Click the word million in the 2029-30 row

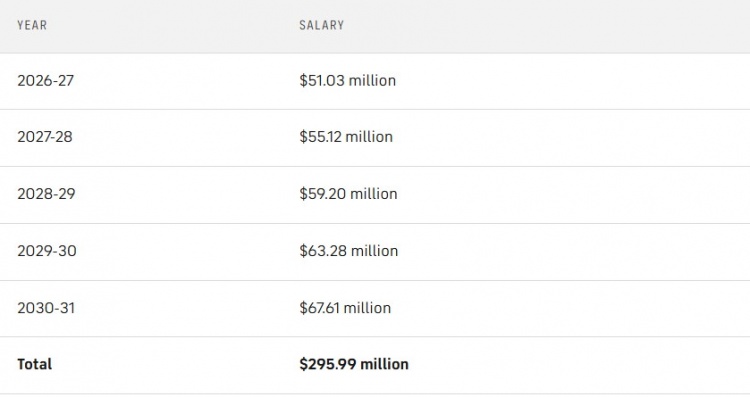375,251
